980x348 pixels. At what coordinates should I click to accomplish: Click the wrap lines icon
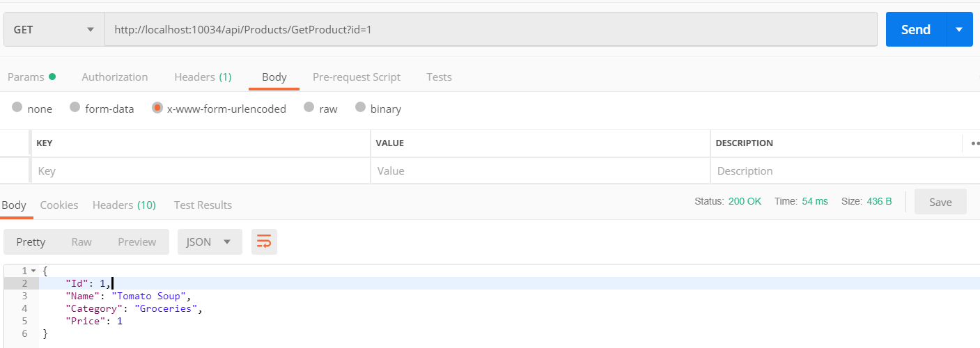tap(264, 242)
